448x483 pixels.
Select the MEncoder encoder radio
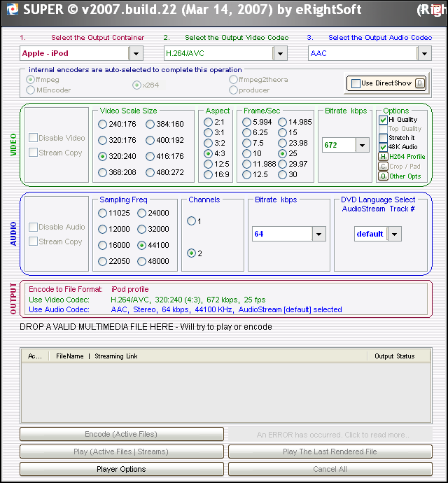(30, 90)
